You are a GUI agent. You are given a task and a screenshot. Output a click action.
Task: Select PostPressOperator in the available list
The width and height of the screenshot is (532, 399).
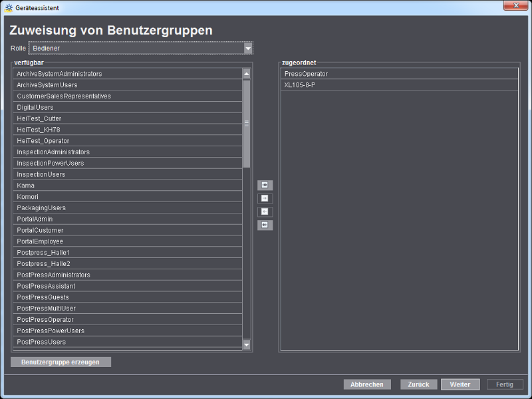tap(126, 320)
